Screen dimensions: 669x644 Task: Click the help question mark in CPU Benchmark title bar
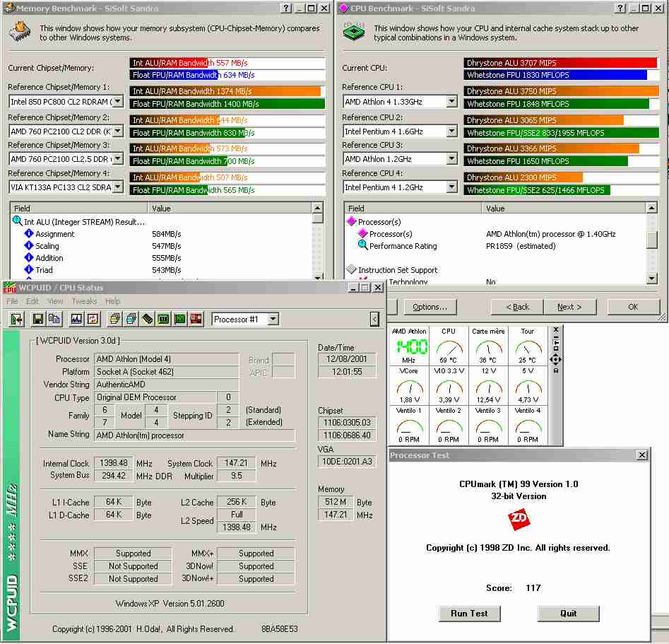621,8
